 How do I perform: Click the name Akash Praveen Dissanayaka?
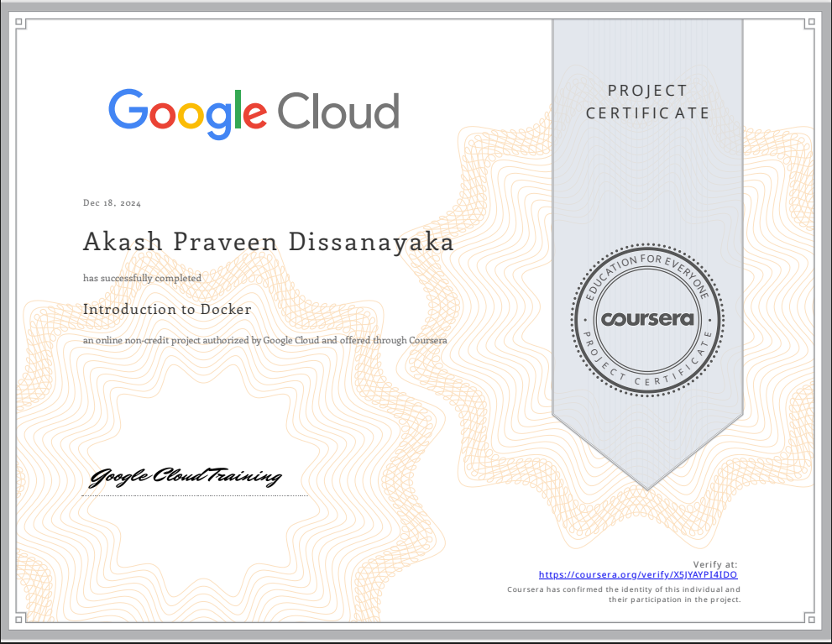click(269, 243)
